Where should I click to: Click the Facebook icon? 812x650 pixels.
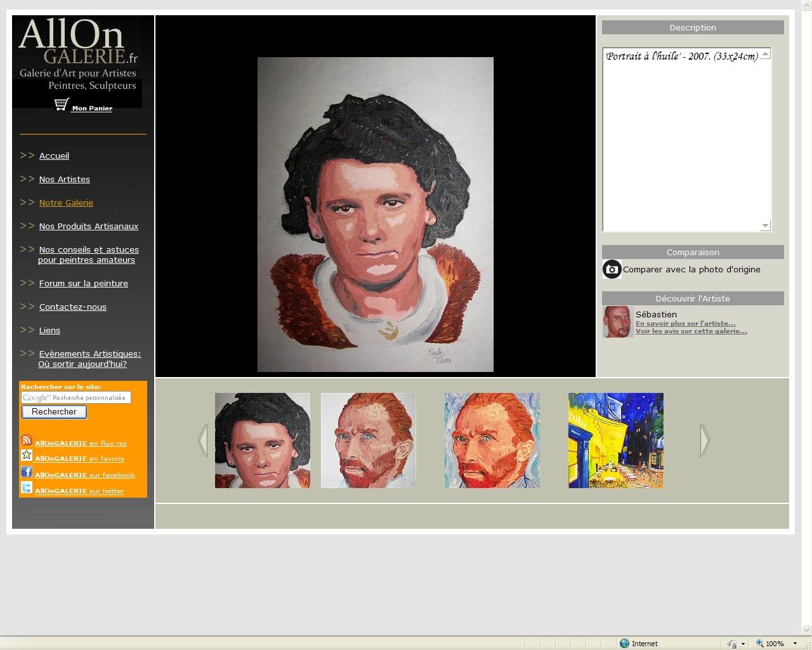pyautogui.click(x=27, y=472)
